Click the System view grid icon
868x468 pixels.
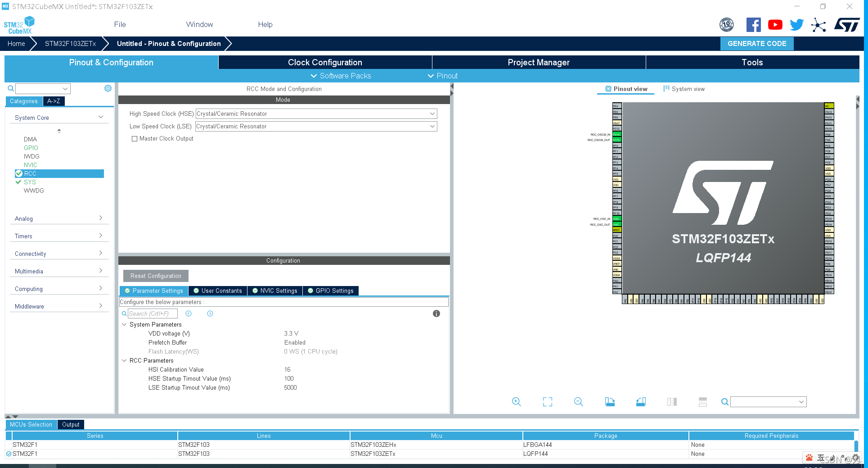[666, 88]
